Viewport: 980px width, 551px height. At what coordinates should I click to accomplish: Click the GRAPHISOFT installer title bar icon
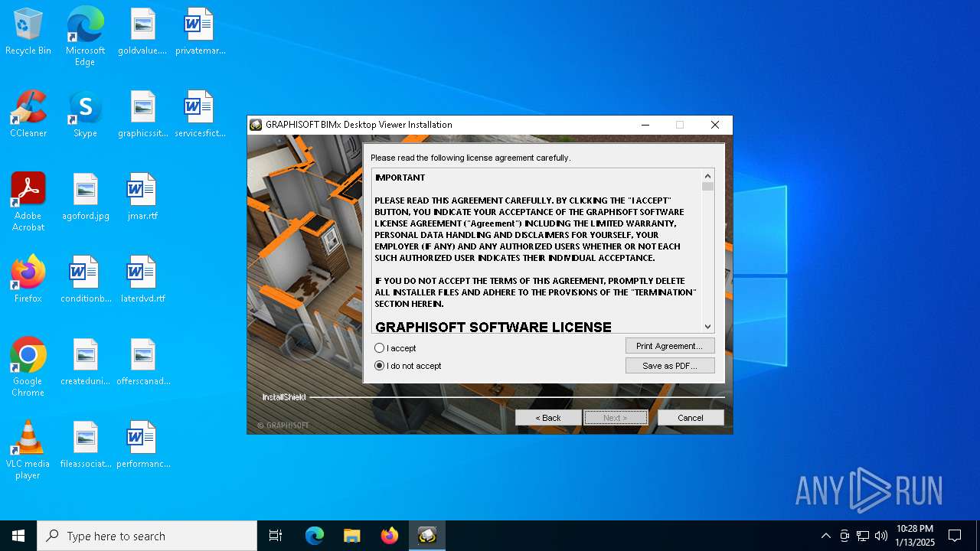click(256, 125)
